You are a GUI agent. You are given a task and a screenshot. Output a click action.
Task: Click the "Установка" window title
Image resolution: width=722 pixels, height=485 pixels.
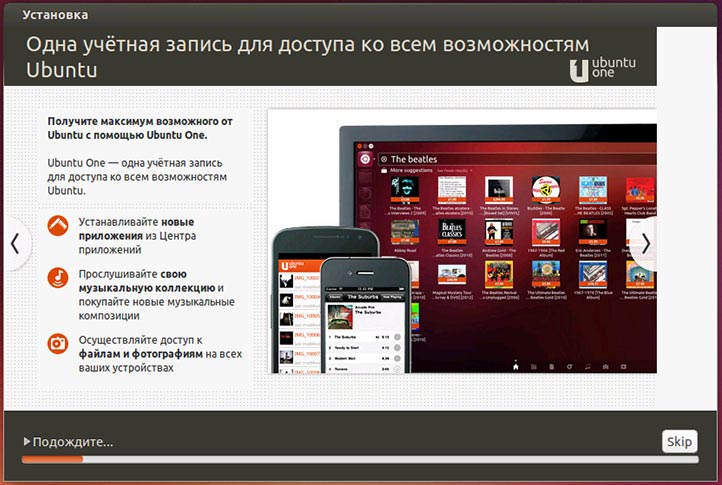[55, 15]
